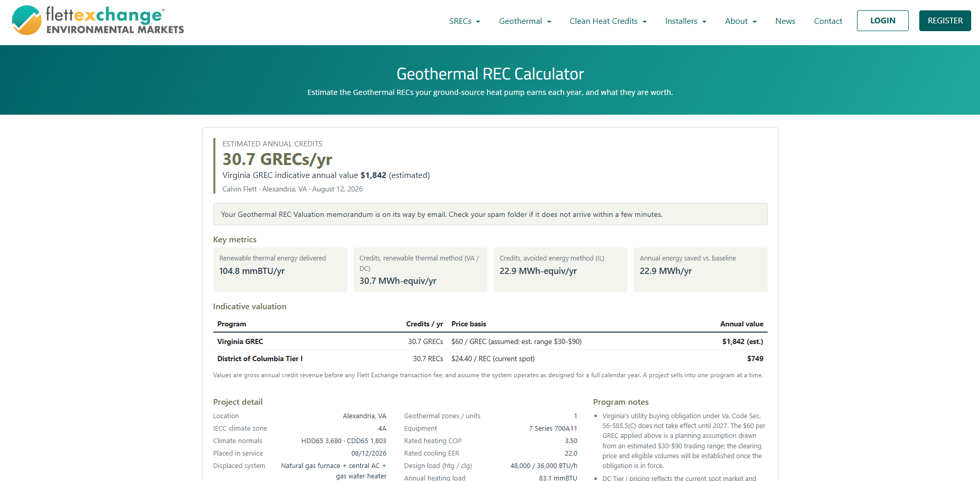
Task: Select the 30.7 MWh-equiv/yr metric card
Action: [420, 270]
